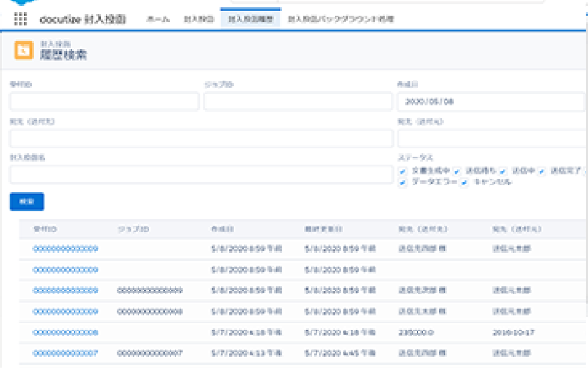Toggle the 送信中 status checkbox
Screen dimensions: 588x368
pos(503,171)
